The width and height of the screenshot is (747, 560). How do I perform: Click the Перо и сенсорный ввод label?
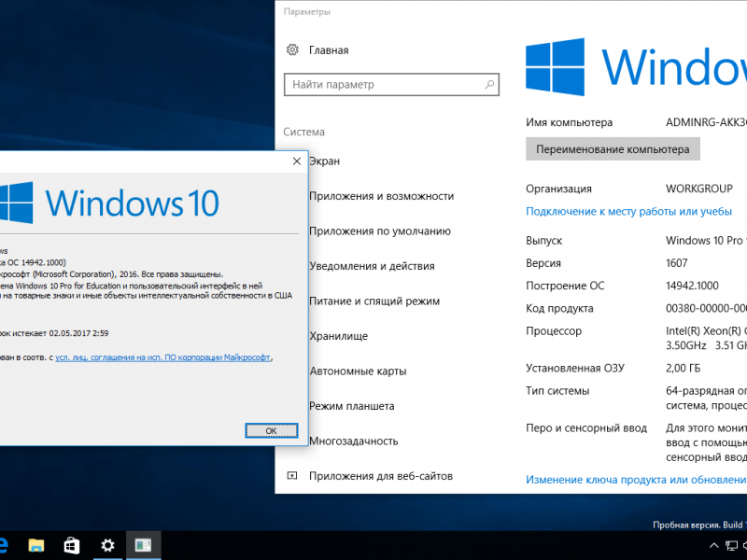click(x=586, y=428)
